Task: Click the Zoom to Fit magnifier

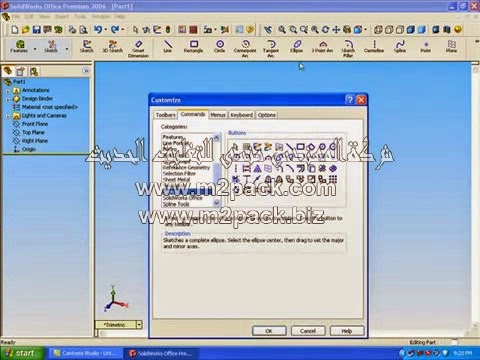Action: tap(282, 30)
